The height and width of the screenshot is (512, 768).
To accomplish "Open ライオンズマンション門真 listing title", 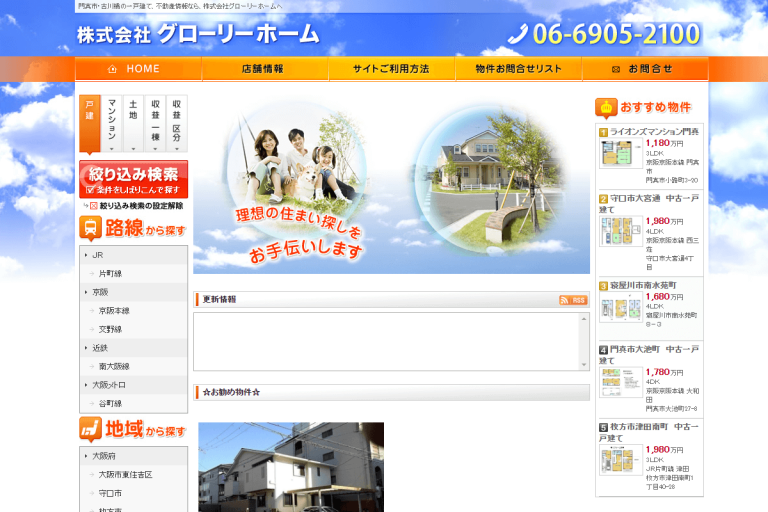I will click(x=654, y=132).
